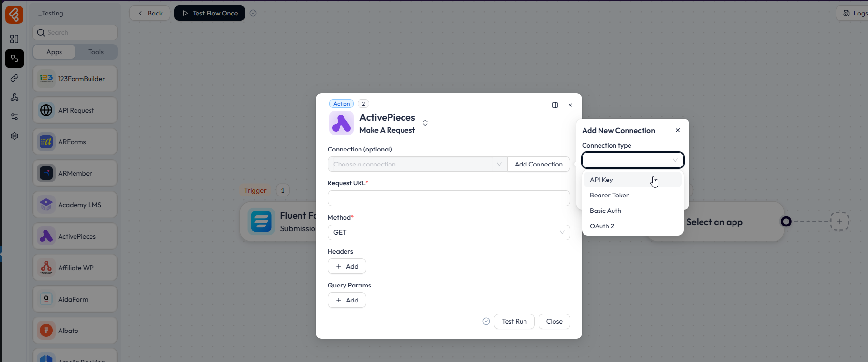Select the AidaForm app
This screenshot has width=868, height=362.
point(75,299)
